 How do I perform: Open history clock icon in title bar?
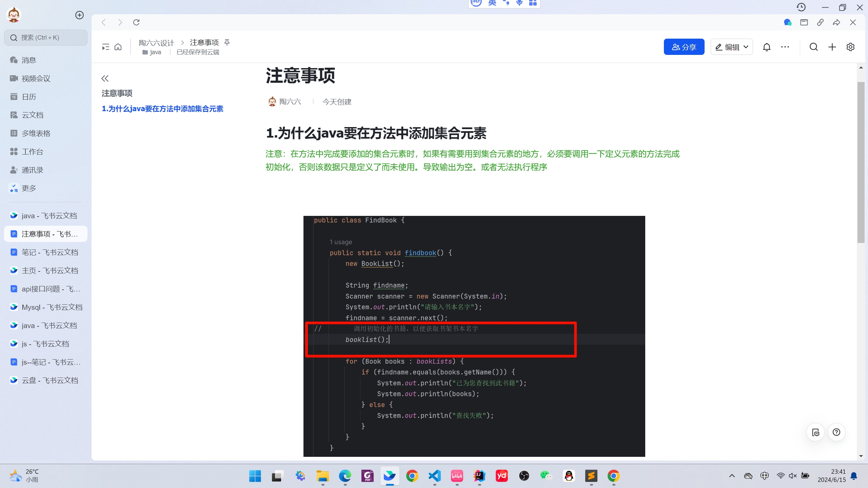click(801, 7)
